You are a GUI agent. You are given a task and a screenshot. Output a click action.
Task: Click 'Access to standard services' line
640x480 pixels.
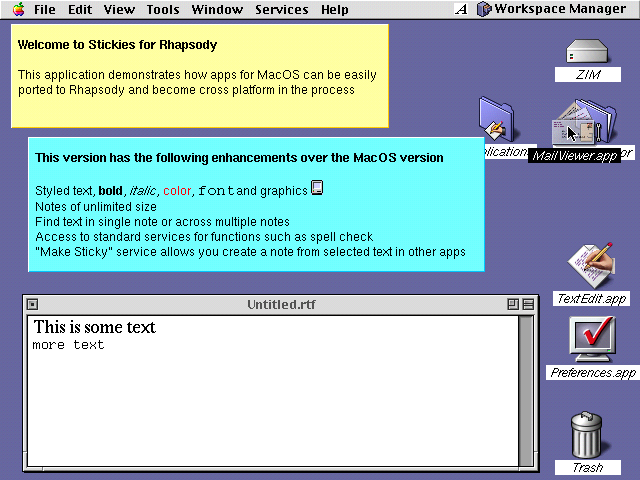coord(204,237)
